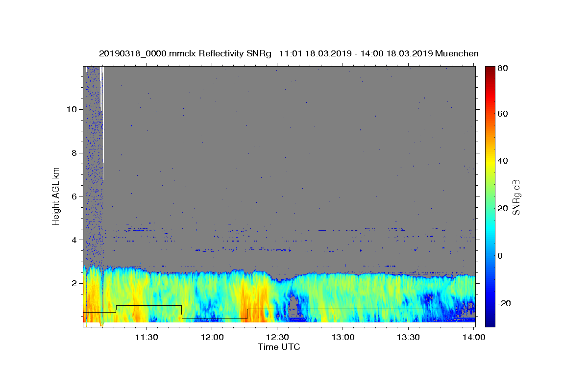Click the 13:00 time tick label
Screen dimensions: 588x392
pyautogui.click(x=343, y=337)
